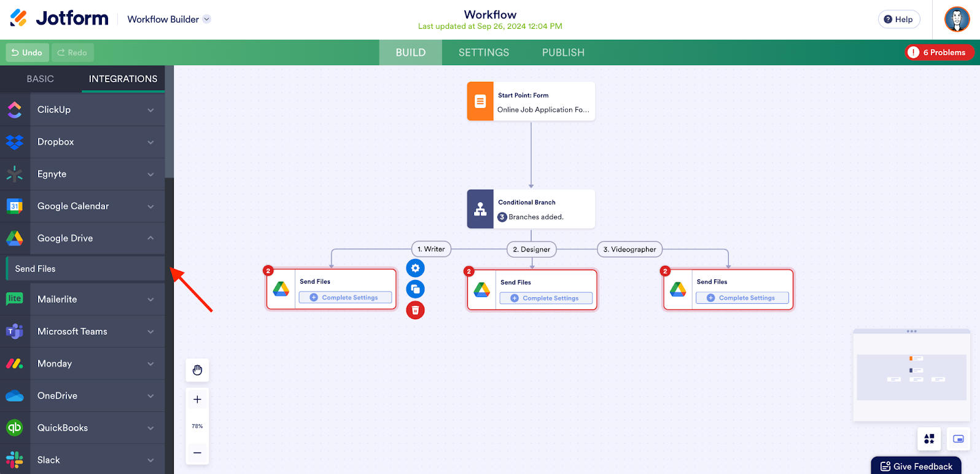This screenshot has height=474, width=980.
Task: Click the Redo button
Action: [72, 53]
